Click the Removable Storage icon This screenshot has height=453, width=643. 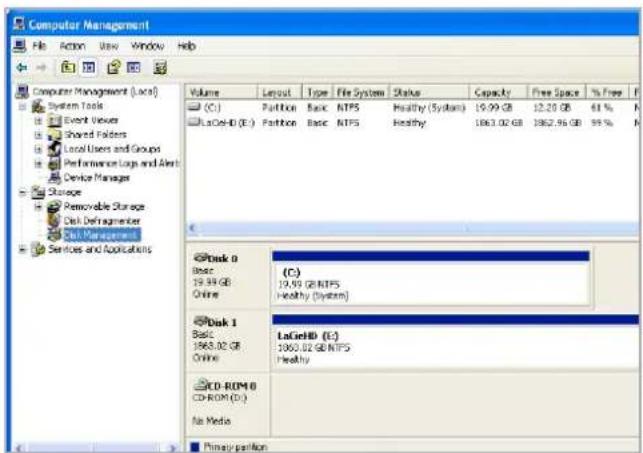[54, 206]
